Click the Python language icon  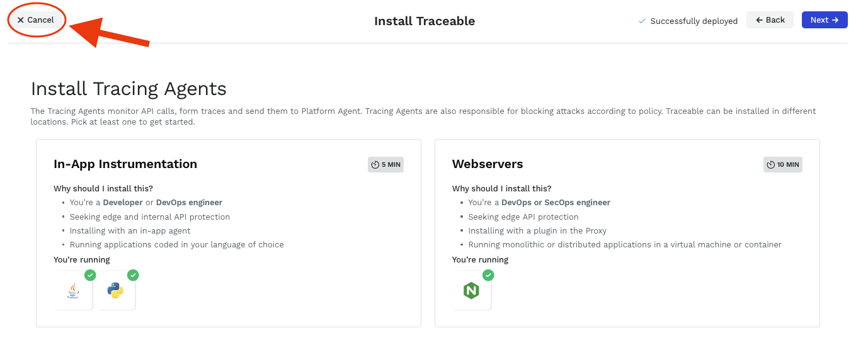click(x=115, y=291)
